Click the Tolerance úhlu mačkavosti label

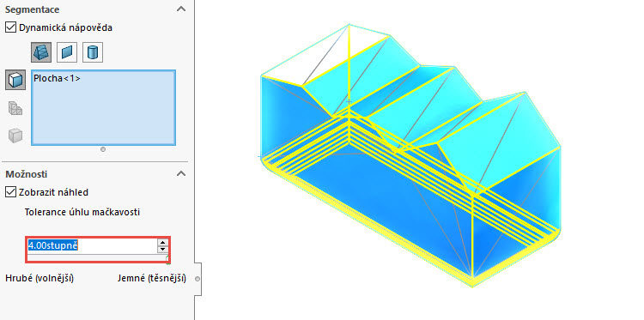click(x=82, y=212)
